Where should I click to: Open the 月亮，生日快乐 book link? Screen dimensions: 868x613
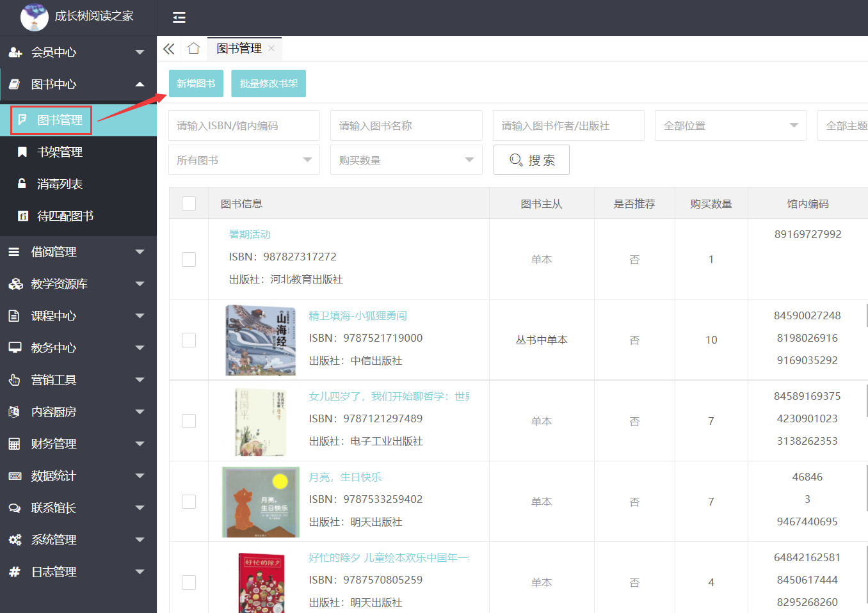point(345,477)
